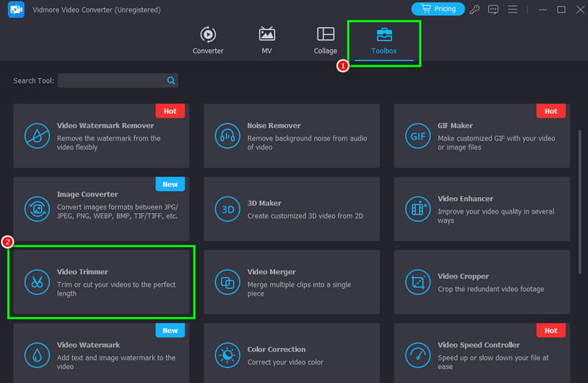Open Video Watermark Remover title

tap(105, 126)
